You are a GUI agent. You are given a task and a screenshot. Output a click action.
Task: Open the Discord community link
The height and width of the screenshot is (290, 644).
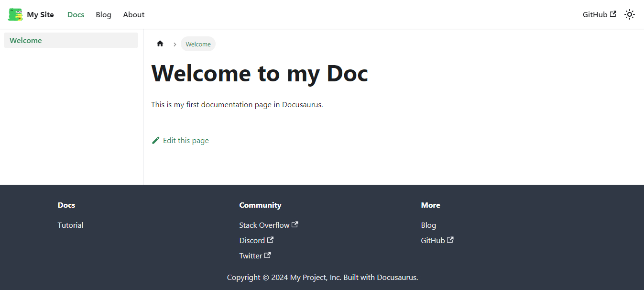(252, 240)
